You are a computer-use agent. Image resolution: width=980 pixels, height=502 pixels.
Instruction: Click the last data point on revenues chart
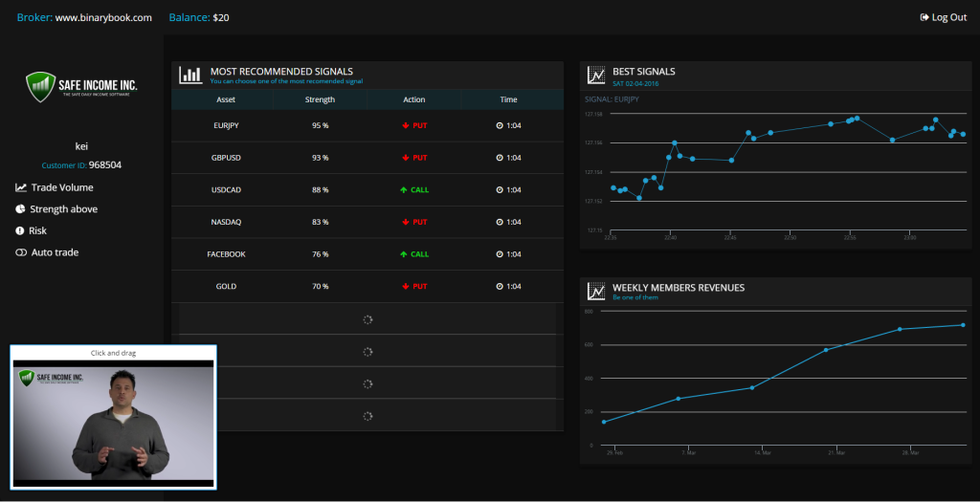click(x=963, y=325)
